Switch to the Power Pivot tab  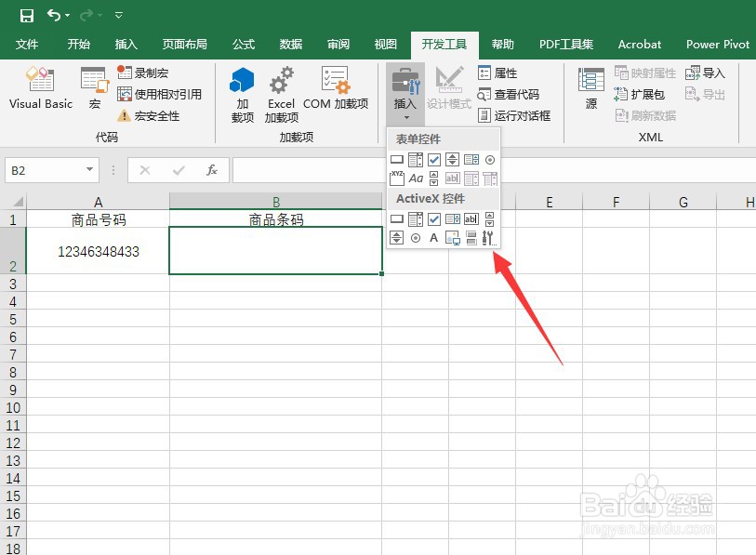point(718,45)
